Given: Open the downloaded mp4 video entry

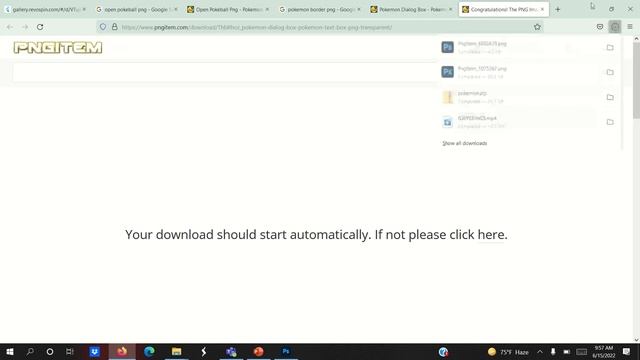Looking at the screenshot, I should [x=518, y=122].
